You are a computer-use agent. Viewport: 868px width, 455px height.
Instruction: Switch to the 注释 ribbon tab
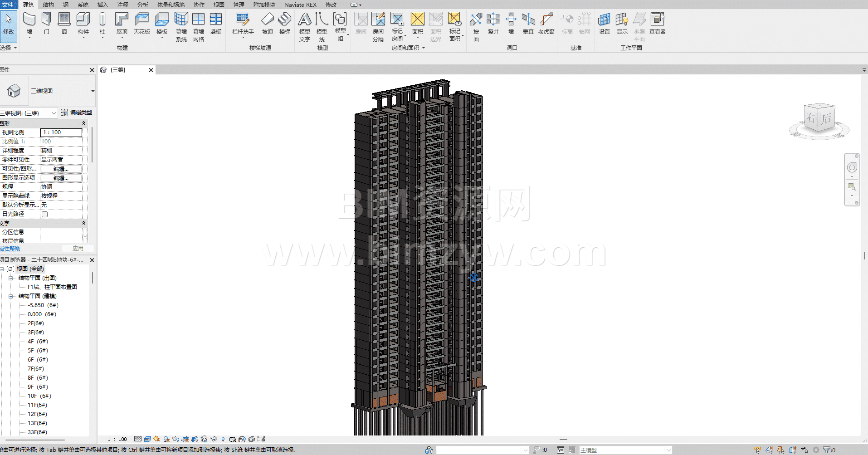123,5
